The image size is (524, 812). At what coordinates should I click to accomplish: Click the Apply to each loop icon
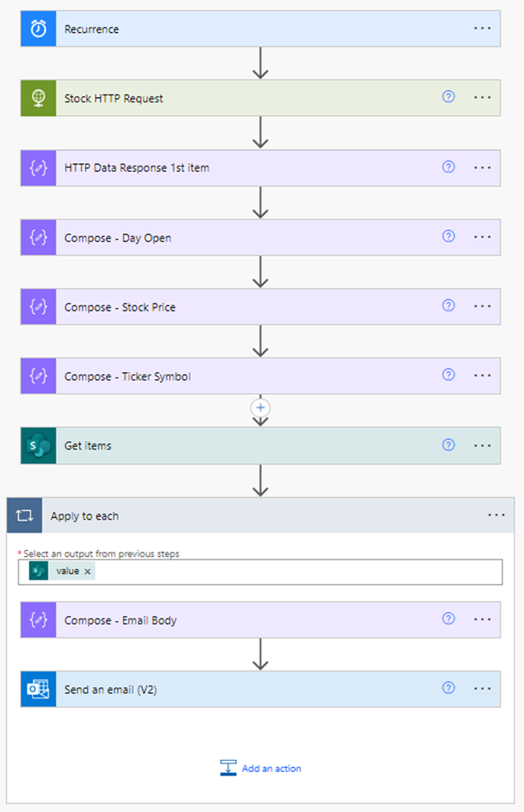click(x=23, y=514)
